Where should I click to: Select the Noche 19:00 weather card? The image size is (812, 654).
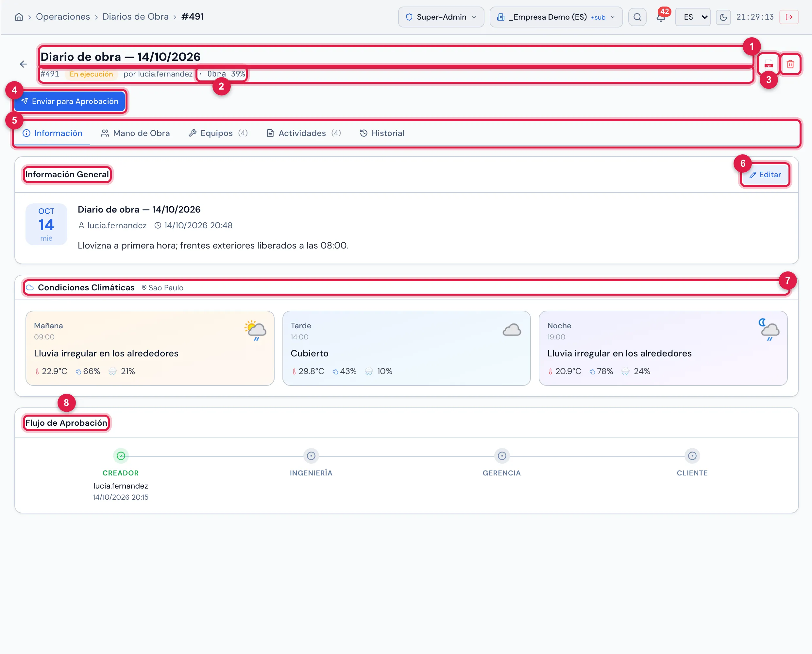(x=663, y=348)
